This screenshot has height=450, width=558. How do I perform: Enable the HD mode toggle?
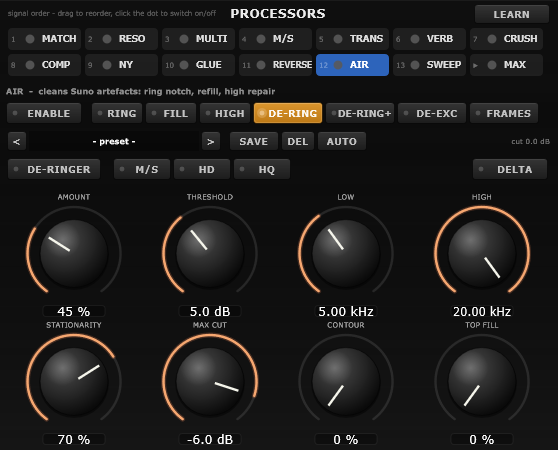(x=202, y=169)
